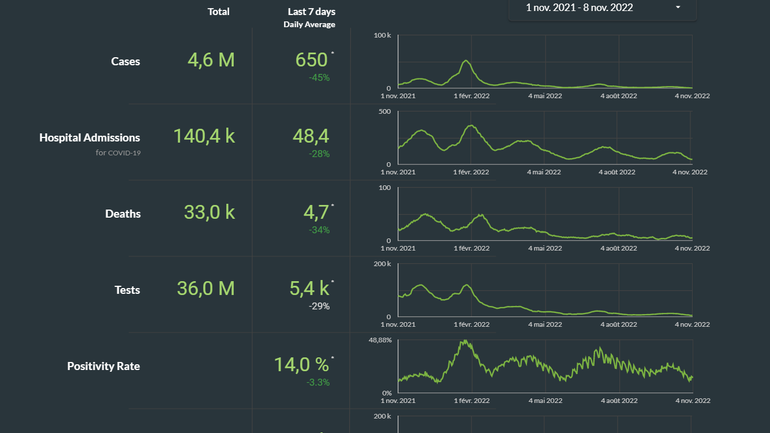770x433 pixels.
Task: Click the Cases daily average 650
Action: pos(312,60)
